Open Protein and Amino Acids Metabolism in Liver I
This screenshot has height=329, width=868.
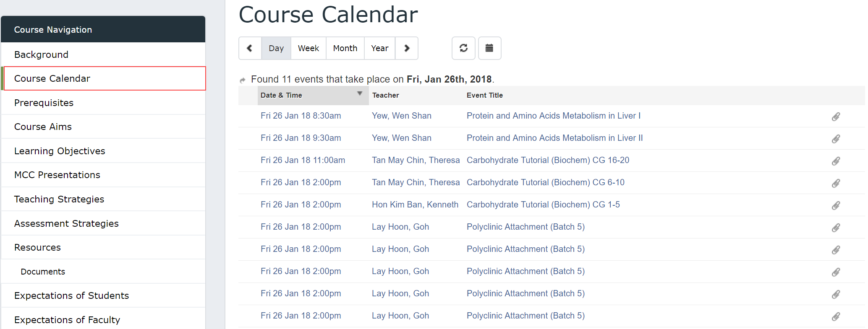pyautogui.click(x=554, y=116)
